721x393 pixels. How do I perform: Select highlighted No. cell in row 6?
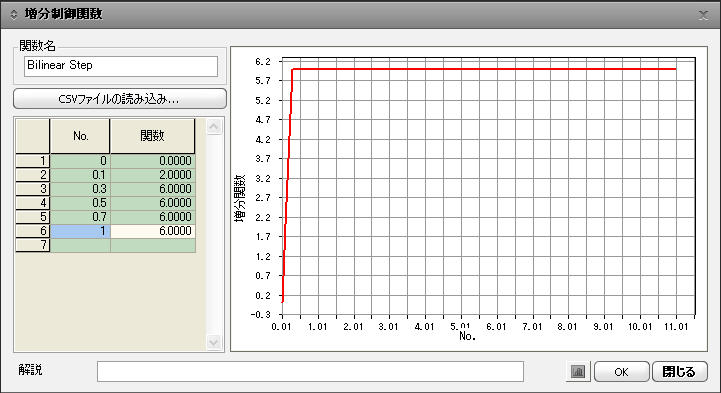pyautogui.click(x=80, y=231)
